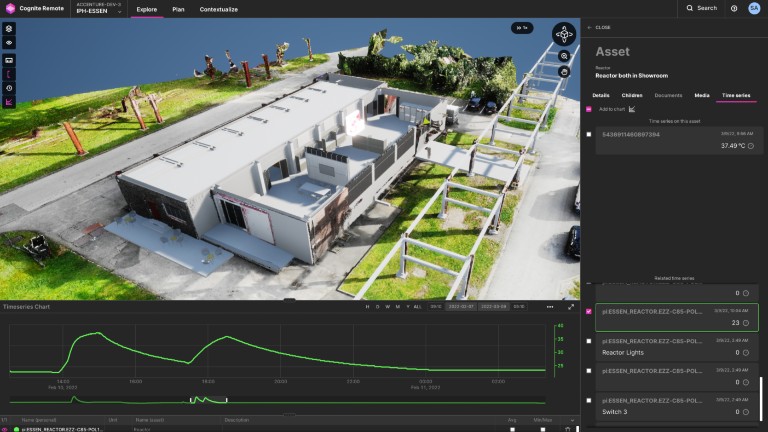This screenshot has width=768, height=432.
Task: Click the Asset panel vertical scrollbar
Action: point(761,400)
